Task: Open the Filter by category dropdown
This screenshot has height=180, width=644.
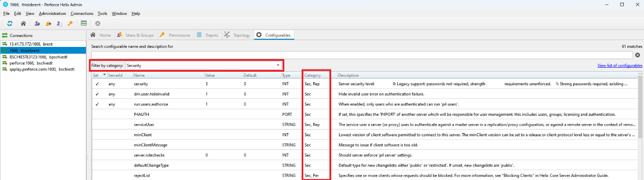Action: 203,65
